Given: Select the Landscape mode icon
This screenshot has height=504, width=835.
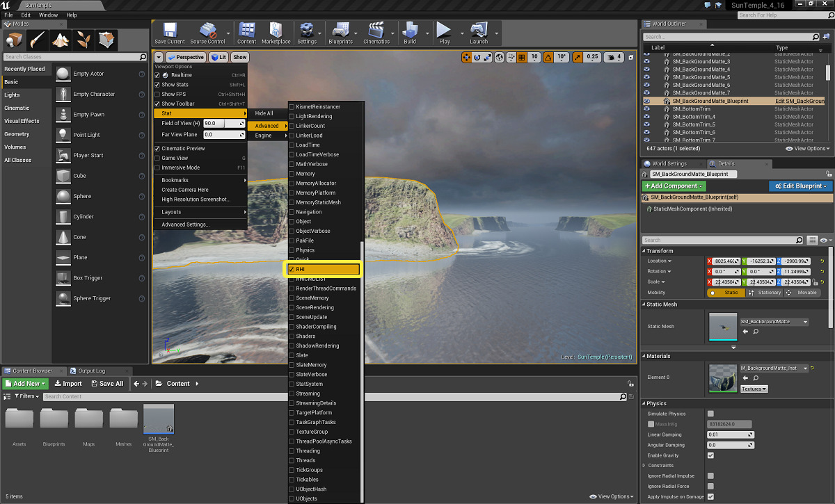Looking at the screenshot, I should [x=61, y=39].
